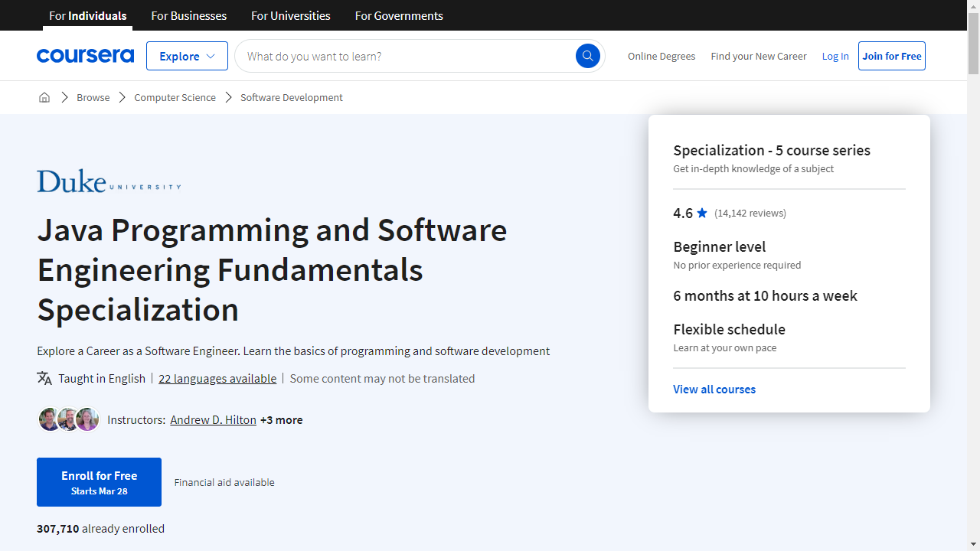980x551 pixels.
Task: Open Computer Science breadcrumb
Action: pyautogui.click(x=175, y=97)
